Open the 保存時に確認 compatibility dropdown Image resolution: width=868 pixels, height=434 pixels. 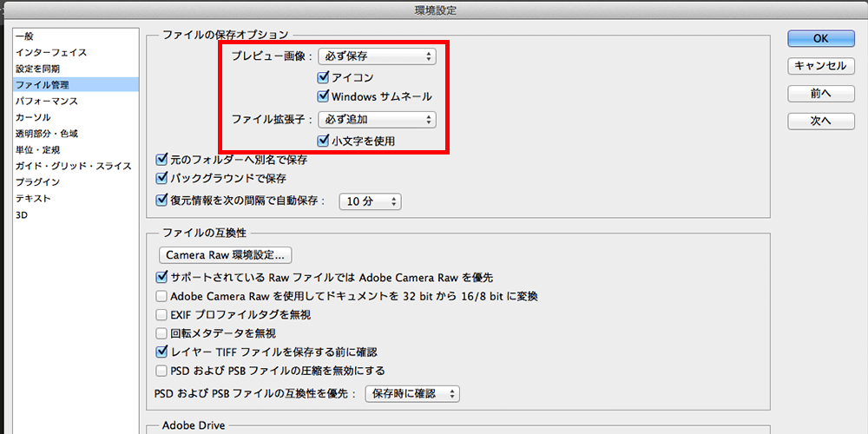[412, 393]
